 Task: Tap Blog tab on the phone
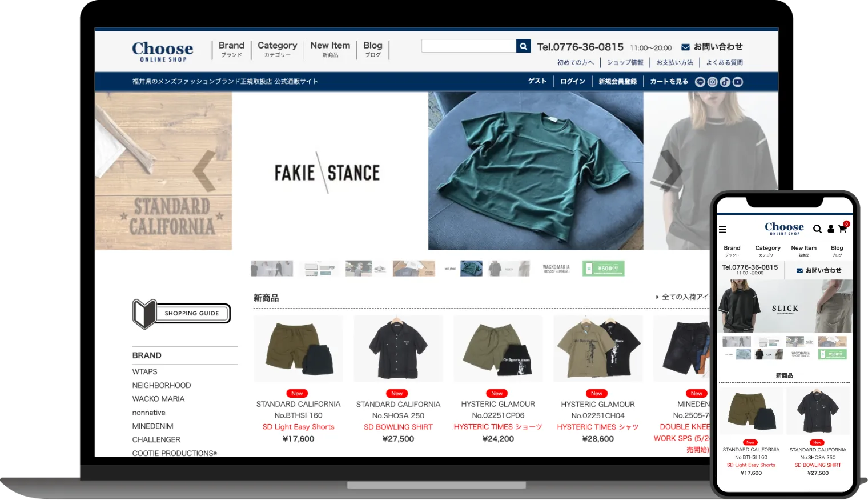click(837, 251)
